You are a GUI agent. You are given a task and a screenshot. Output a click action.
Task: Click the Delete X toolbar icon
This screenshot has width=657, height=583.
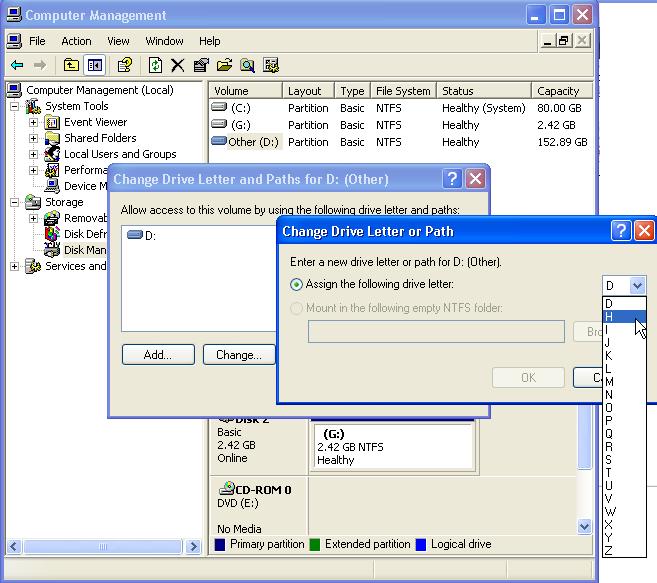pyautogui.click(x=178, y=65)
